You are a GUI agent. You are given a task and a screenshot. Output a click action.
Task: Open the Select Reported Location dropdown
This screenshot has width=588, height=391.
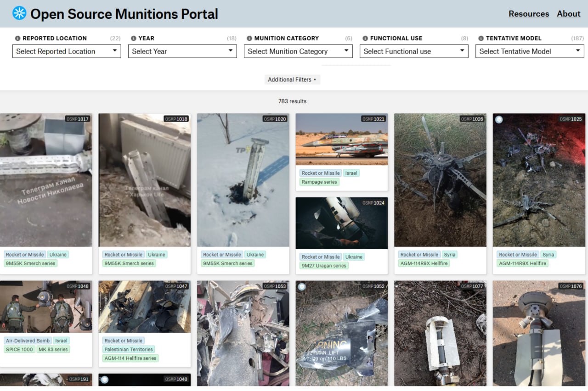(x=67, y=51)
